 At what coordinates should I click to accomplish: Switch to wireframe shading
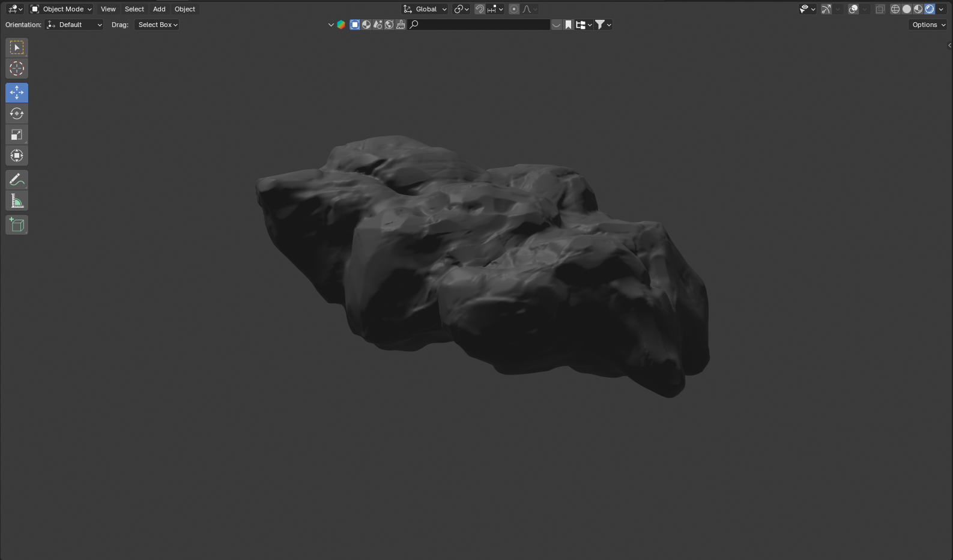point(895,9)
